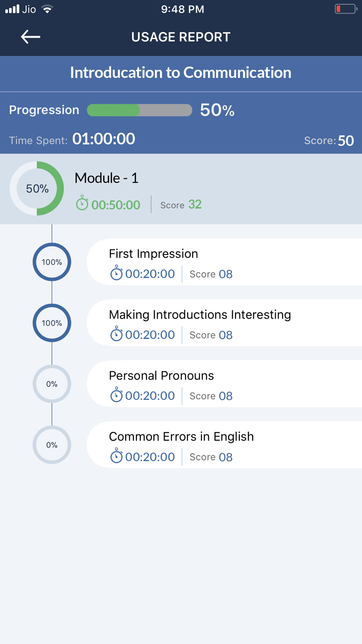Click Common Errors in English 0% circle
This screenshot has width=362, height=644.
point(52,445)
